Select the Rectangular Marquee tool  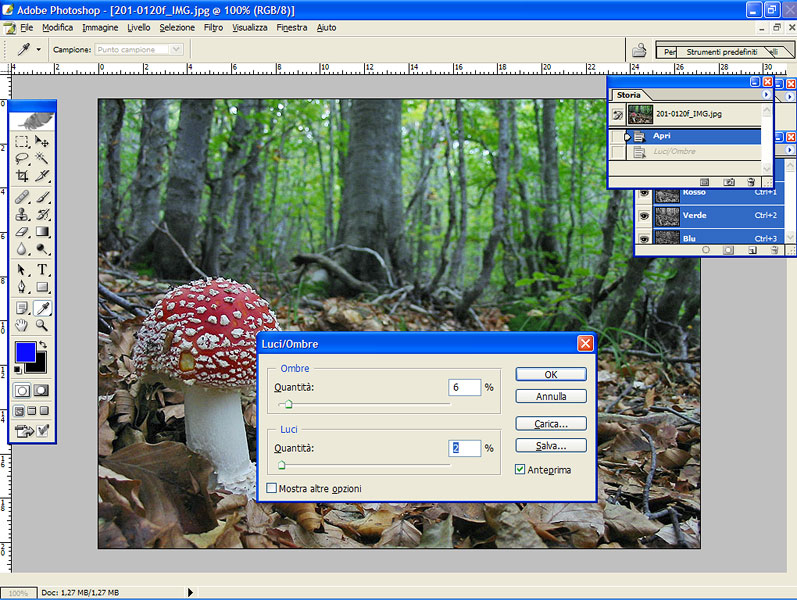(x=22, y=141)
